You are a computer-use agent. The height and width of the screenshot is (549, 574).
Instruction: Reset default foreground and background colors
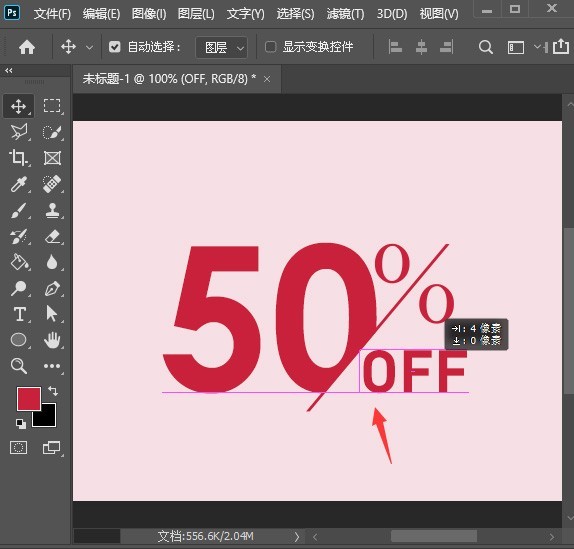click(x=21, y=424)
